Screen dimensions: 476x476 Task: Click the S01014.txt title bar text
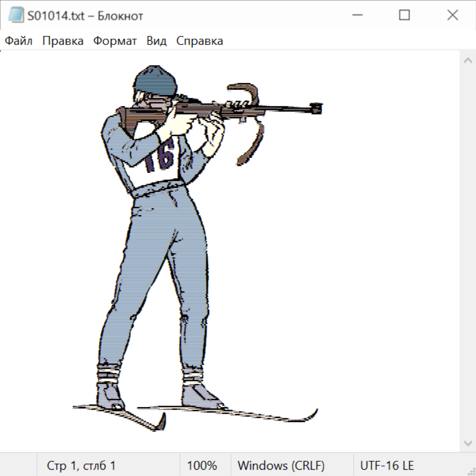[x=85, y=16]
